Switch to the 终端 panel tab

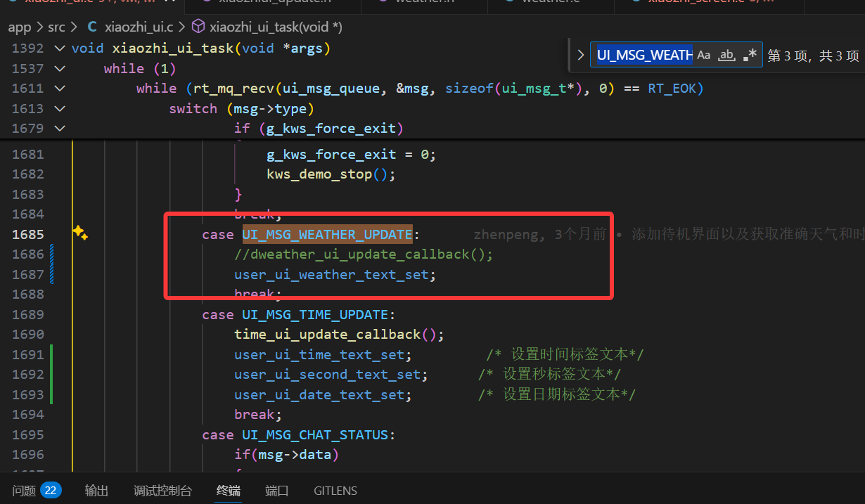[x=229, y=491]
